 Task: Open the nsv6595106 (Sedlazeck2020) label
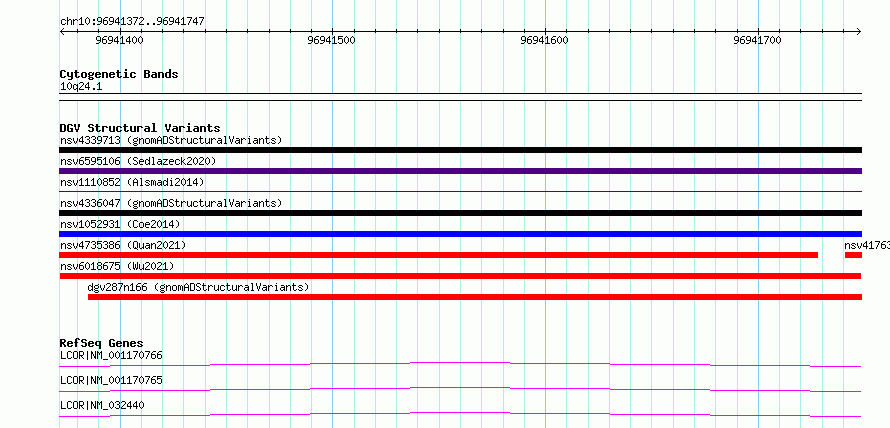pos(138,161)
